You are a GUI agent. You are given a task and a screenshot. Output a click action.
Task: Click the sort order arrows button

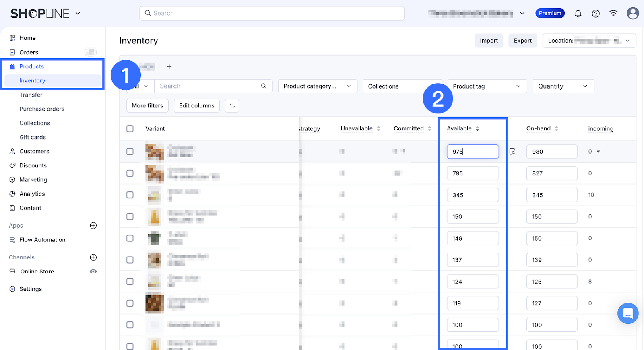coord(232,106)
